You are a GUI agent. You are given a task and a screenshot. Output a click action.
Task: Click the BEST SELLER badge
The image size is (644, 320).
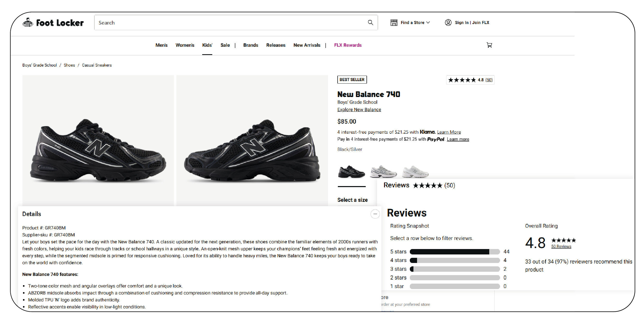pyautogui.click(x=352, y=80)
